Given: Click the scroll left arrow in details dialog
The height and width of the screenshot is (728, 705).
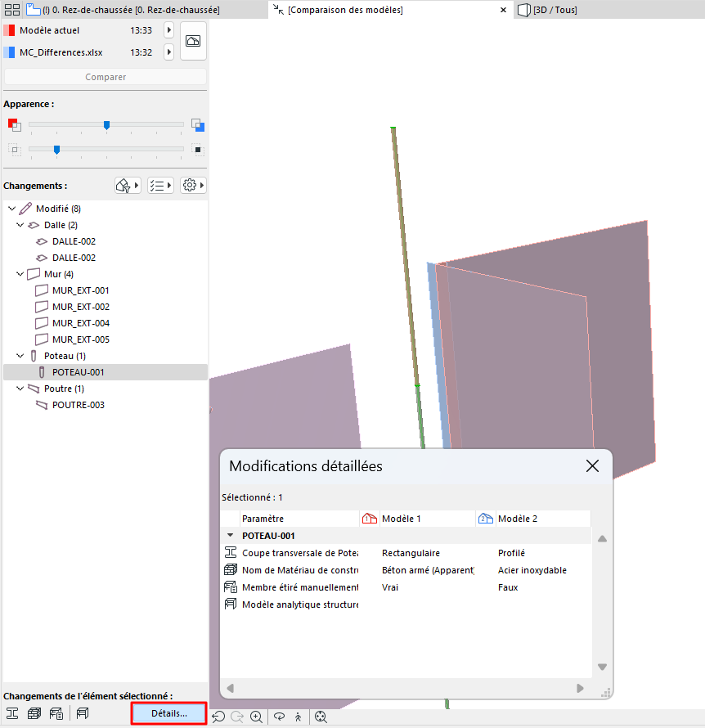Looking at the screenshot, I should tap(230, 688).
